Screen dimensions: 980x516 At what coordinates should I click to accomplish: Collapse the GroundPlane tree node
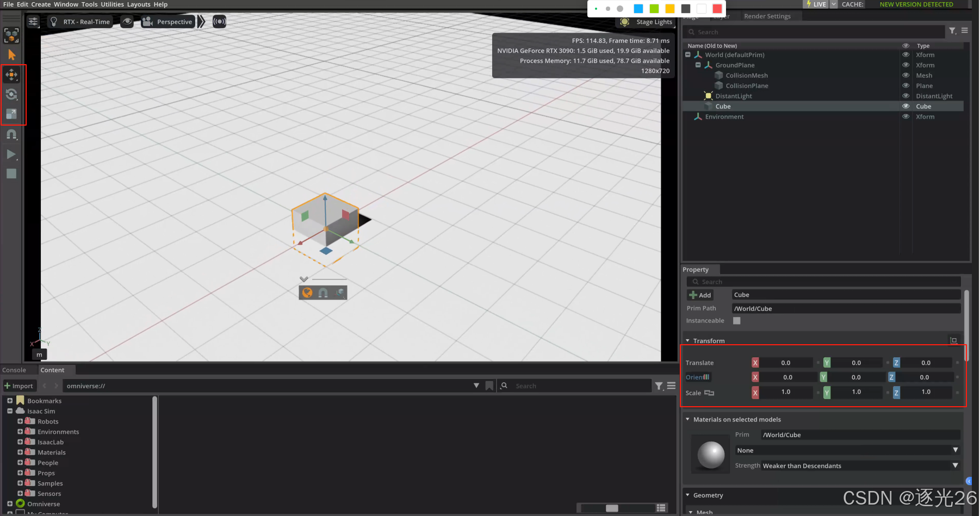pos(698,65)
